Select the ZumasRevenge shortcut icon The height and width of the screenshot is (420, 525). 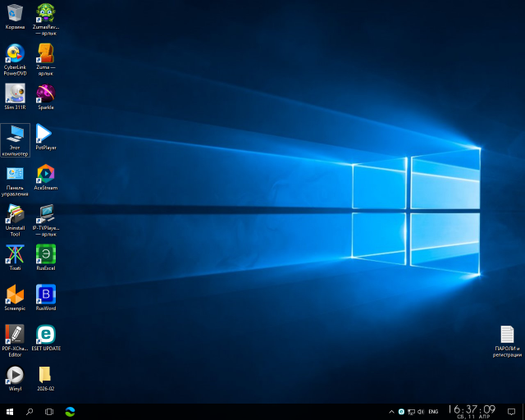click(46, 20)
